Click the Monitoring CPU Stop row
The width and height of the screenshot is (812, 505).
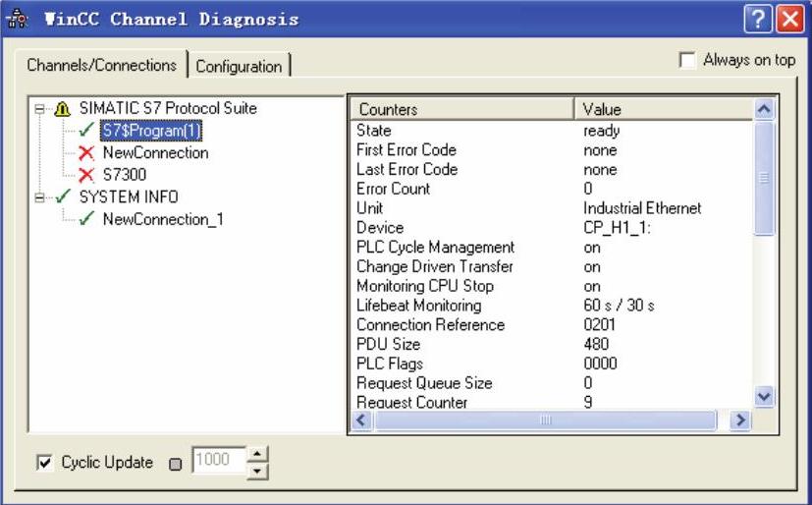coord(552,286)
